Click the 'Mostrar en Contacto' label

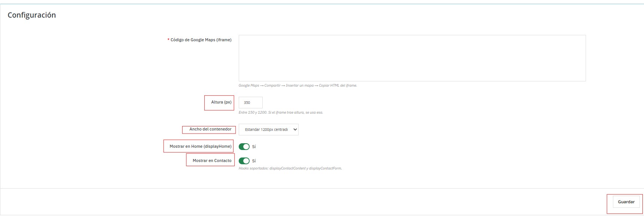click(x=212, y=160)
